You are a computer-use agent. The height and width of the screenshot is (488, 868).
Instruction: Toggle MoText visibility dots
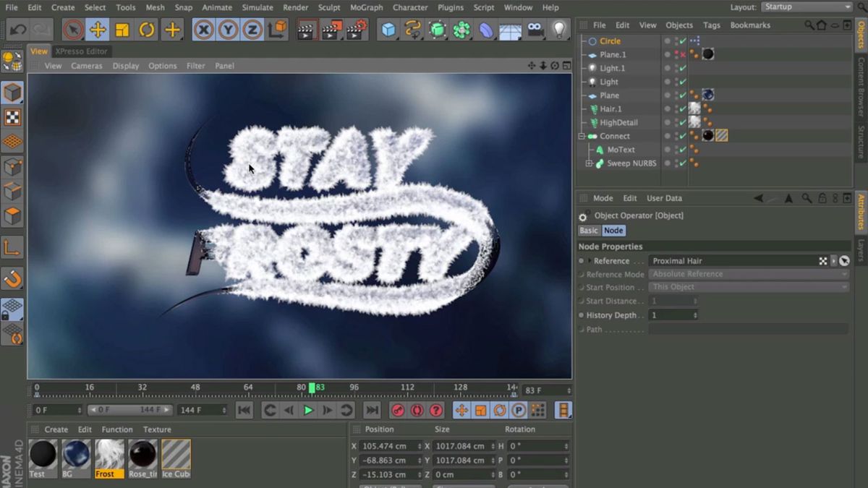pos(676,150)
